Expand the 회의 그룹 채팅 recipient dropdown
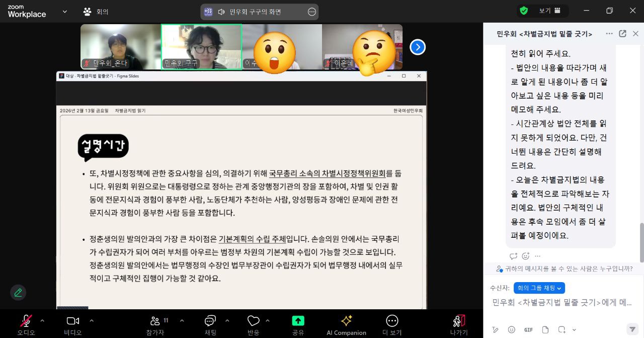Screen dimensions: 644x338 pyautogui.click(x=539, y=288)
